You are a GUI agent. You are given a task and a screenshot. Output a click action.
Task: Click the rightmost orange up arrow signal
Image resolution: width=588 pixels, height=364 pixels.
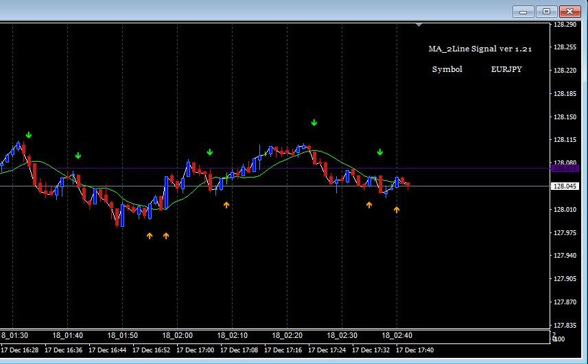click(x=397, y=210)
